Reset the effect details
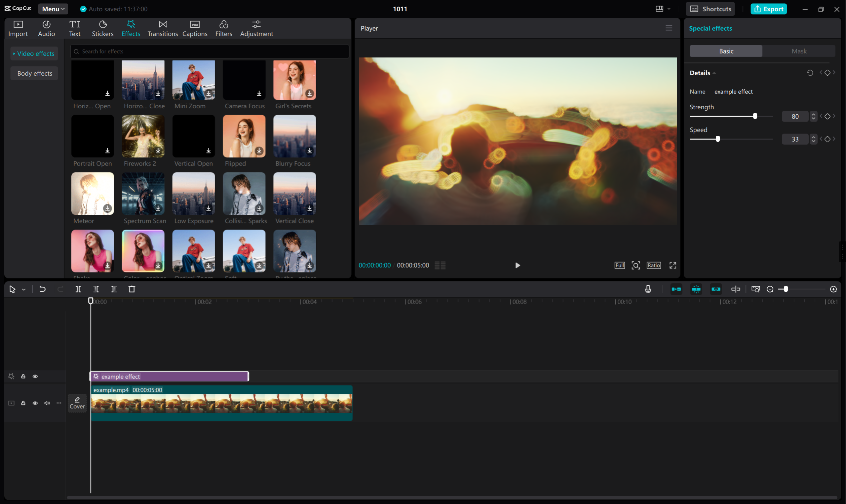The height and width of the screenshot is (504, 846). [x=810, y=73]
